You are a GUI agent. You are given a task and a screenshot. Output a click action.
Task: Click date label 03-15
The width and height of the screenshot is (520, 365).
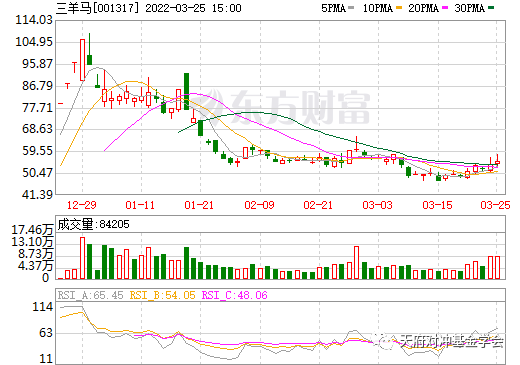(x=438, y=205)
